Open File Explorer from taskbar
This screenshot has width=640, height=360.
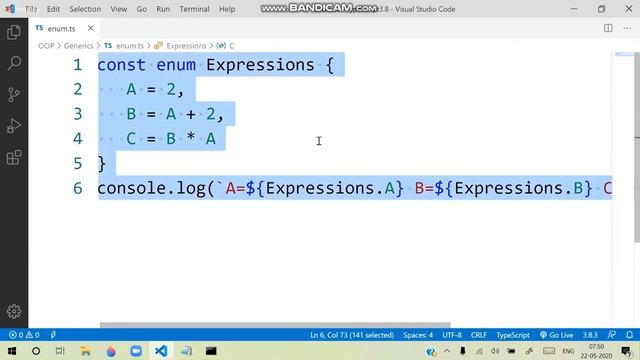coord(85,351)
